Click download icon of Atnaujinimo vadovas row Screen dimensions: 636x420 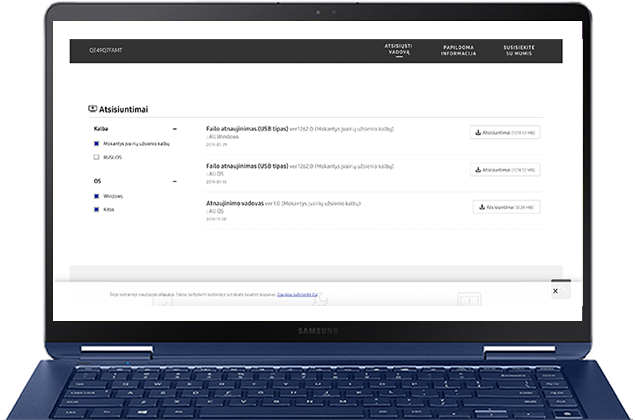coord(482,207)
